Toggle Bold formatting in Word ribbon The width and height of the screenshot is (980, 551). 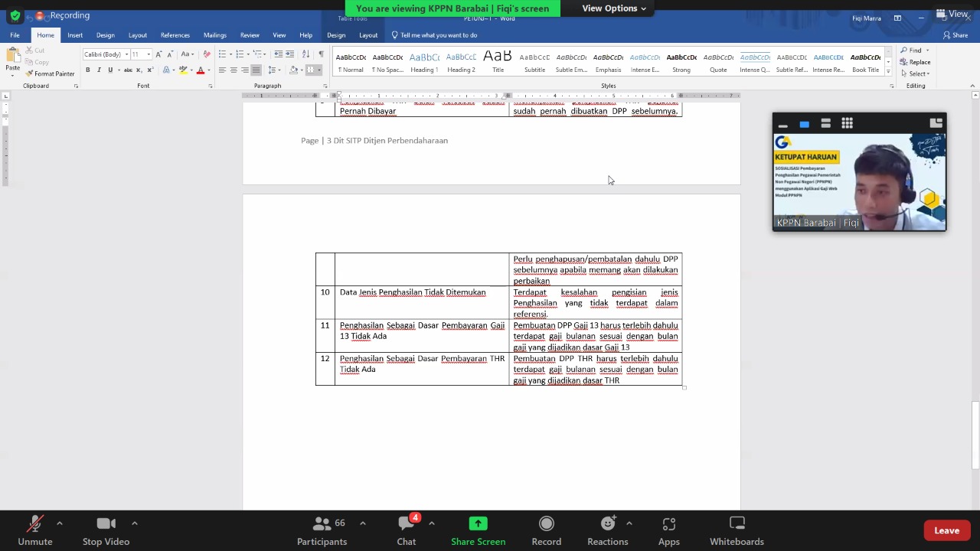(x=87, y=70)
